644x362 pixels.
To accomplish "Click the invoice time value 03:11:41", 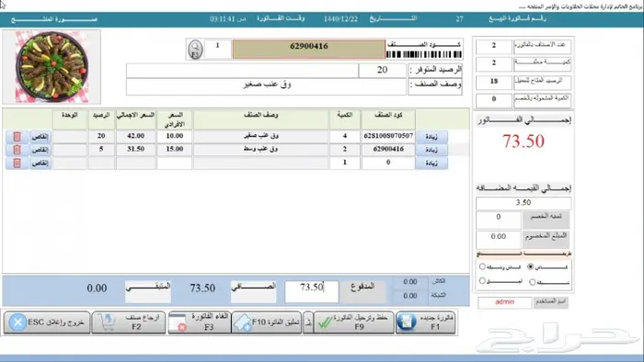I will [x=223, y=19].
